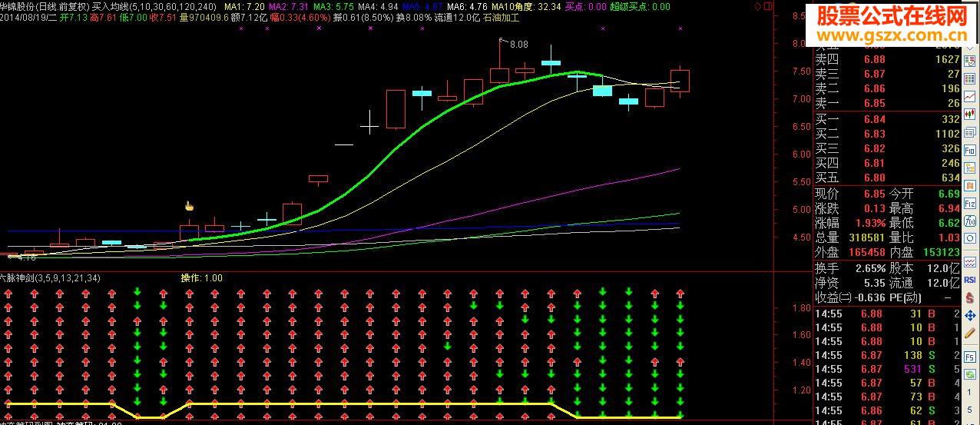Viewport: 980px width, 425px height.
Task: Open the quote list table icon
Action: tap(970, 78)
